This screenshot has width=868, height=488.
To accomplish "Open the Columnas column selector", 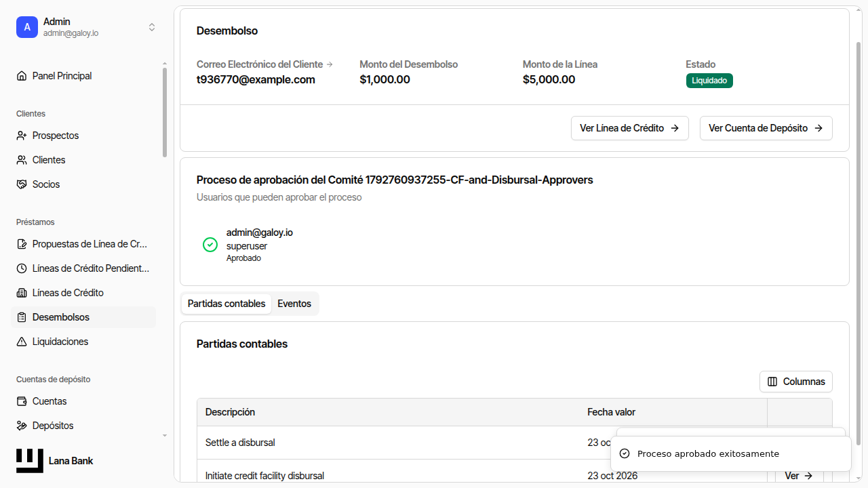I will 796,382.
